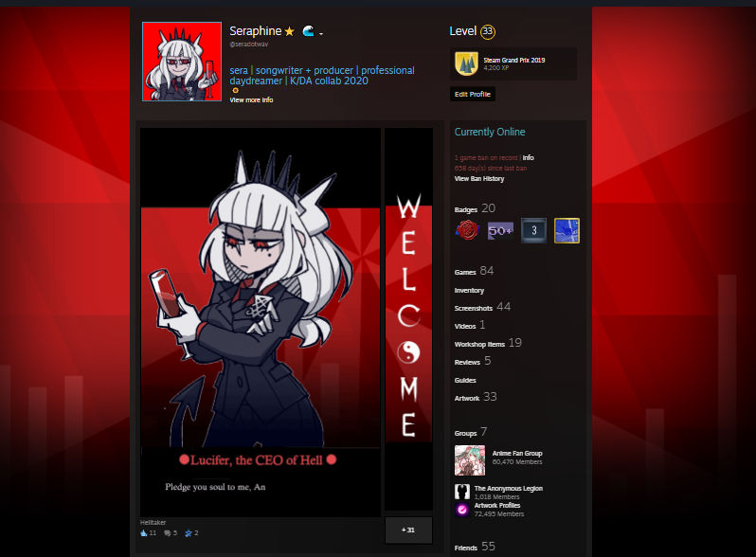Open Artwork Profiles group link
Image resolution: width=756 pixels, height=557 pixels.
coord(497,506)
